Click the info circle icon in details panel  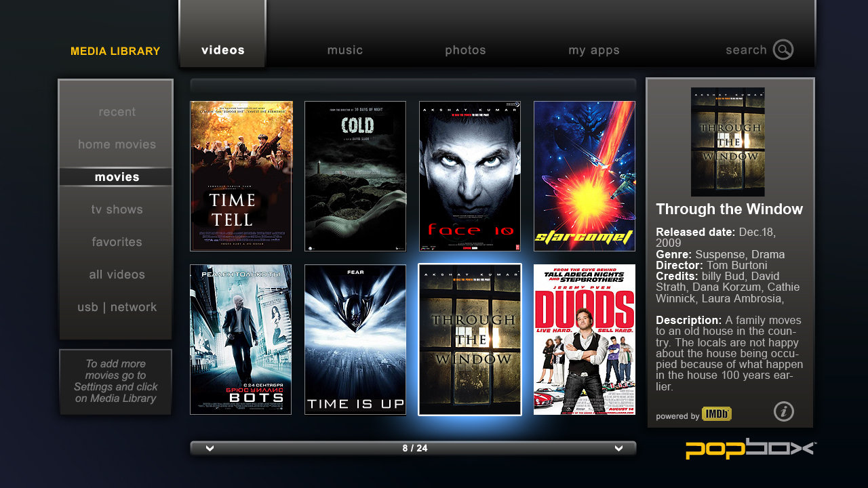[x=783, y=411]
